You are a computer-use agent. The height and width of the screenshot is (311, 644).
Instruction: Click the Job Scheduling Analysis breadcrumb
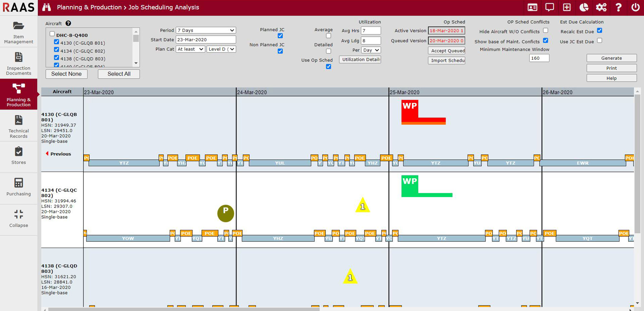click(x=164, y=7)
